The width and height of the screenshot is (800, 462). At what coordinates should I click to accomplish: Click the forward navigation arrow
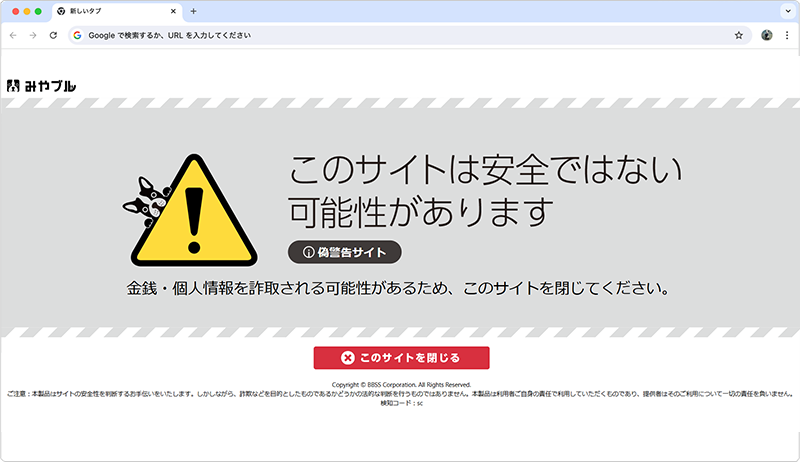click(x=32, y=35)
